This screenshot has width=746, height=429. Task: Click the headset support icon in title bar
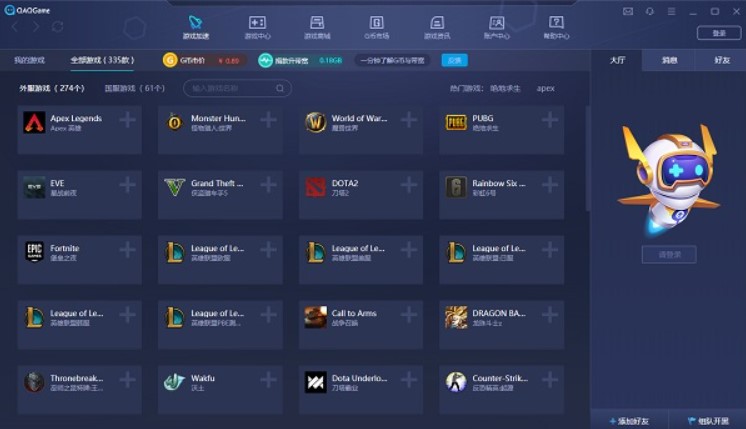[650, 11]
